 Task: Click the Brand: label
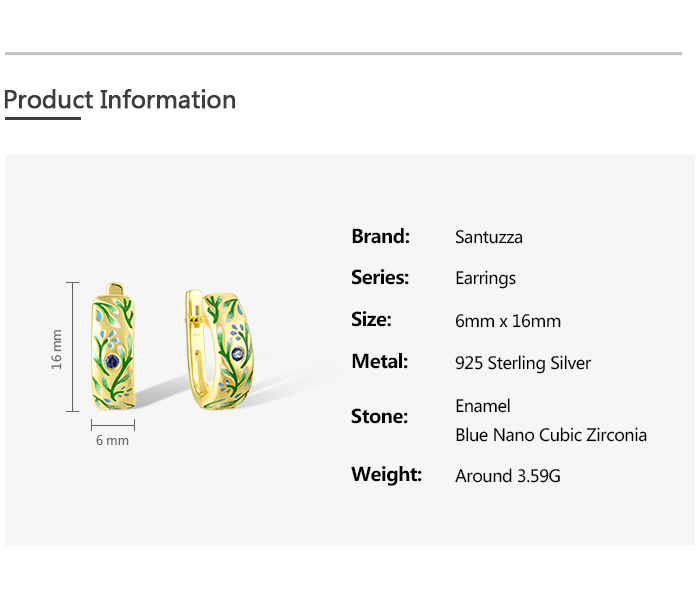[381, 237]
